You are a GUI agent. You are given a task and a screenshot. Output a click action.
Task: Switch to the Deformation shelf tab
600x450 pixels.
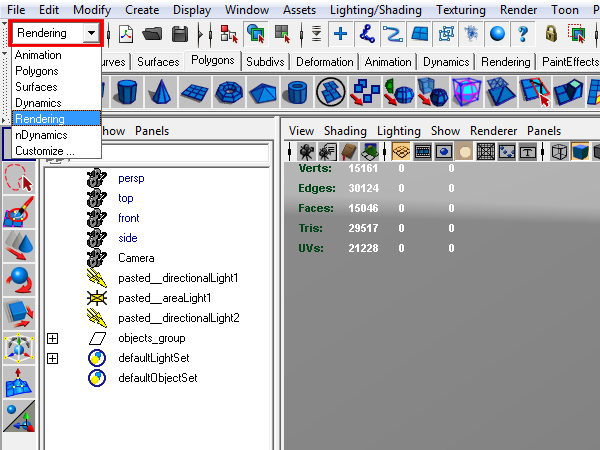324,62
